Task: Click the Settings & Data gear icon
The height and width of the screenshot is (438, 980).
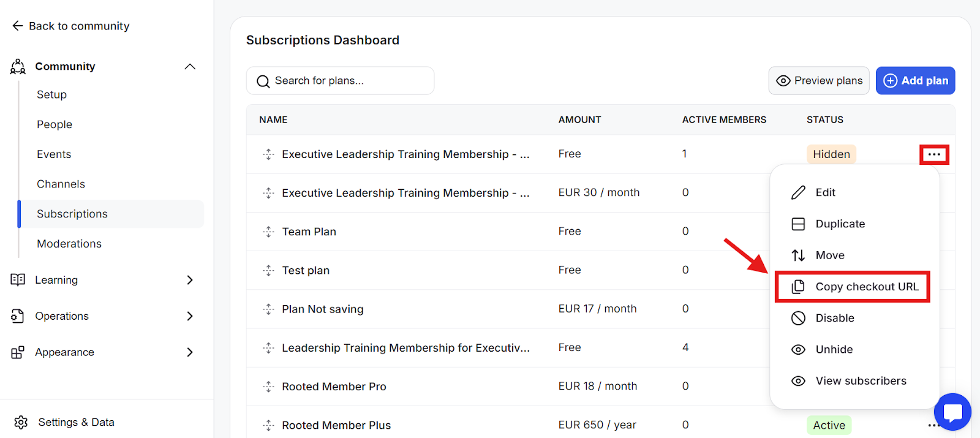Action: [x=21, y=422]
